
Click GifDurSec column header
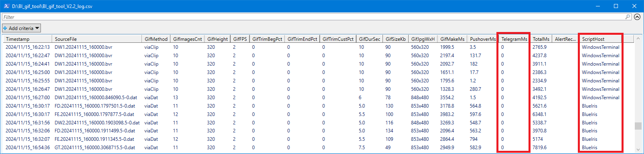point(369,39)
